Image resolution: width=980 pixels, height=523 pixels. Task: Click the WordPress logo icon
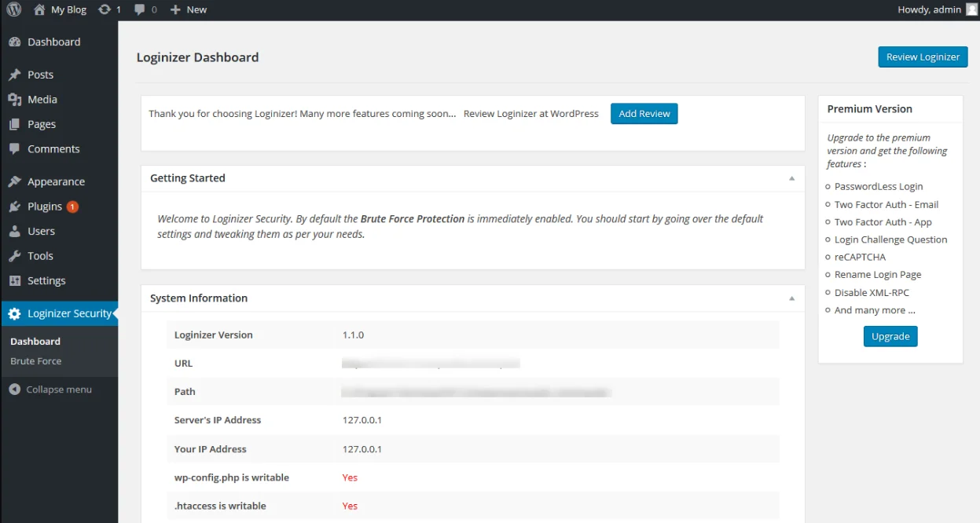[x=14, y=9]
